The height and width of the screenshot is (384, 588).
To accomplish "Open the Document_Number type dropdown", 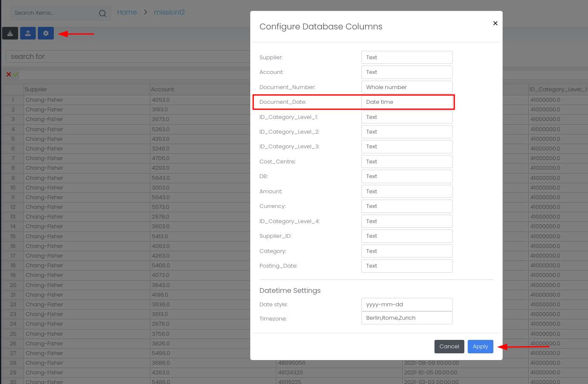I will tap(406, 87).
